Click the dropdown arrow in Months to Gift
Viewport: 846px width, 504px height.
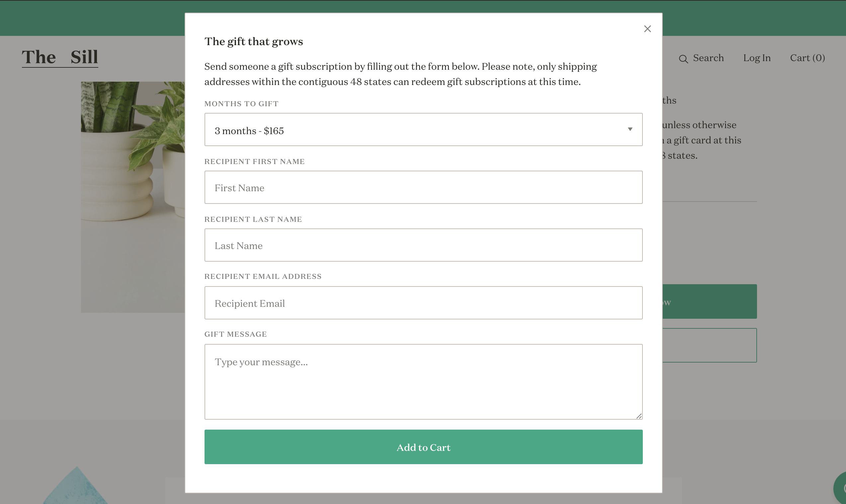[630, 129]
